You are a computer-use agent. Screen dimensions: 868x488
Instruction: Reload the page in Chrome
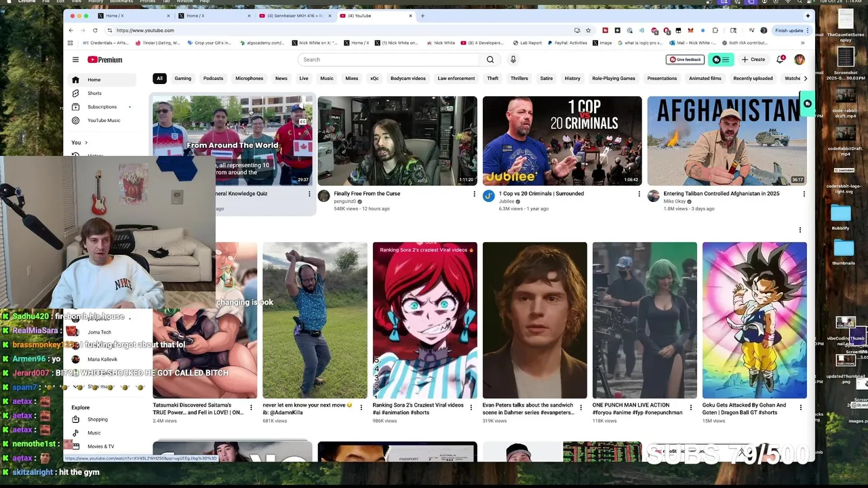[95, 30]
